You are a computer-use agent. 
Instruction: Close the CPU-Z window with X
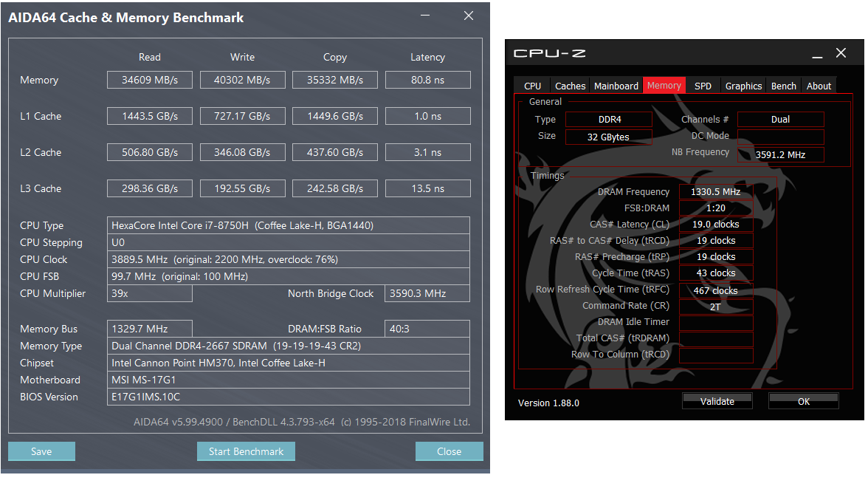(x=841, y=53)
